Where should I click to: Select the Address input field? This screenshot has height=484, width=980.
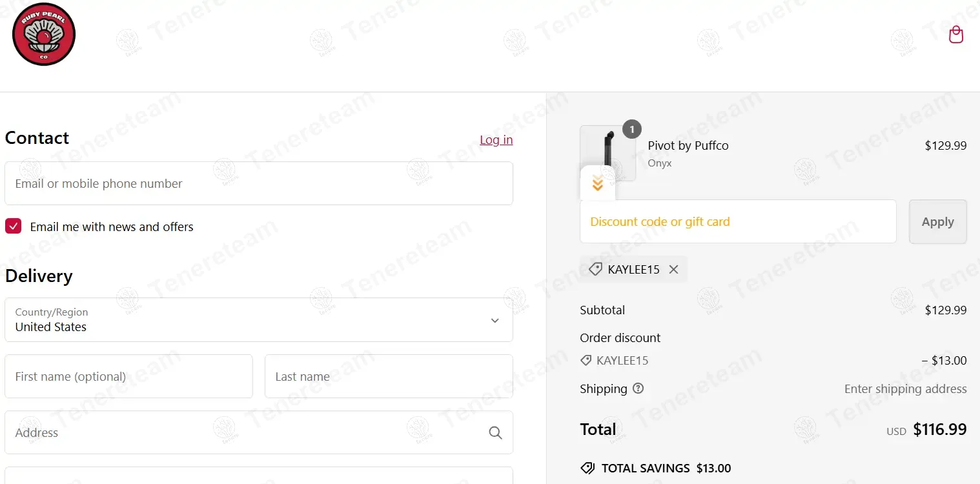point(245,433)
